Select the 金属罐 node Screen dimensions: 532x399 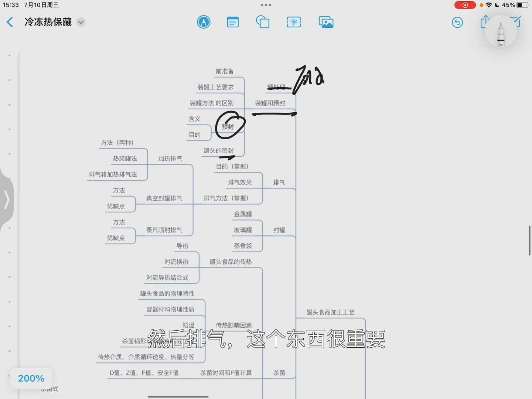click(243, 214)
